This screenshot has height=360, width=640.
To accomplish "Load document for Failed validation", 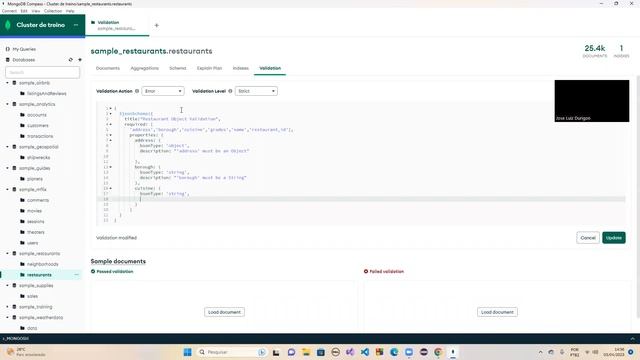I will pyautogui.click(x=497, y=312).
